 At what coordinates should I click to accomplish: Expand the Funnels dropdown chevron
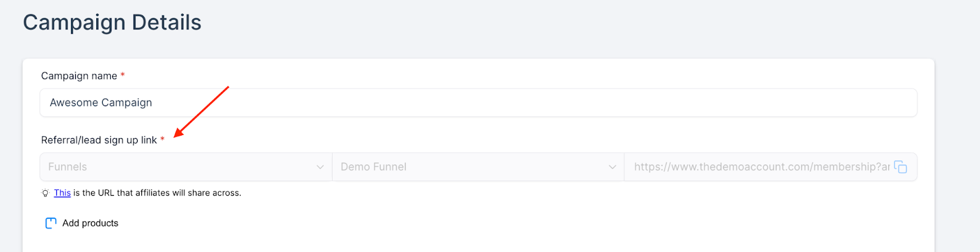320,167
